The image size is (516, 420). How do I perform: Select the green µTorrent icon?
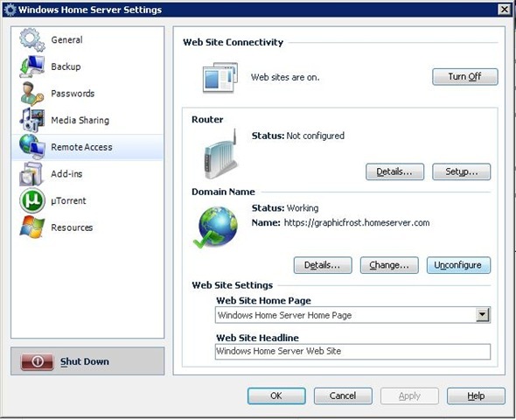point(31,200)
